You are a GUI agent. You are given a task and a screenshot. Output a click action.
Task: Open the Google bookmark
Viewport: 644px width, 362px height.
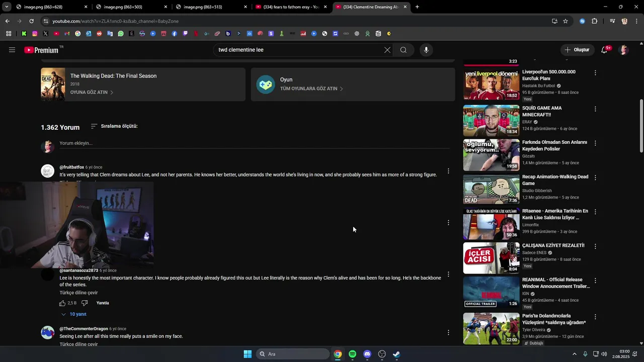pos(77,34)
